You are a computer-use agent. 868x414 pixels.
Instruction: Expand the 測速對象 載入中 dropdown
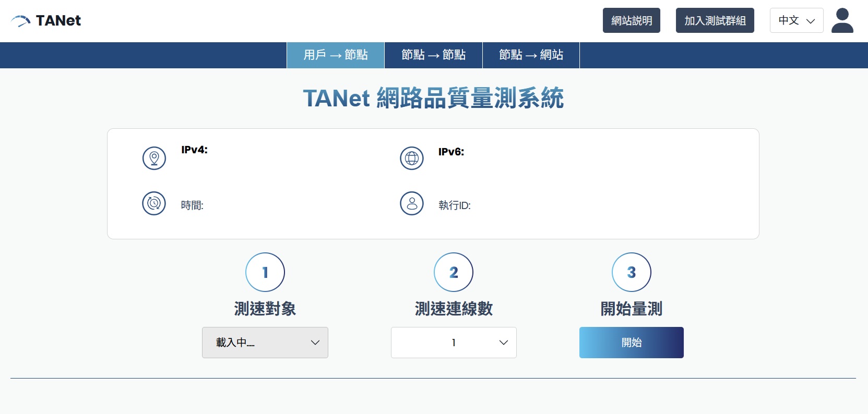[265, 343]
